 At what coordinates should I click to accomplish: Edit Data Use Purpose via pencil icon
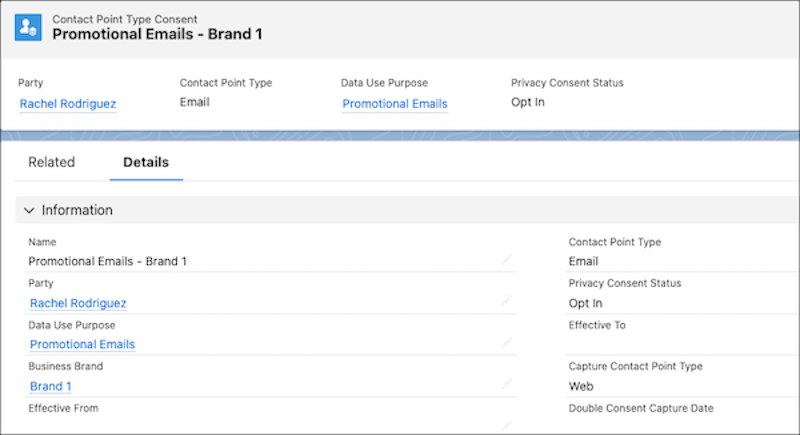click(507, 342)
